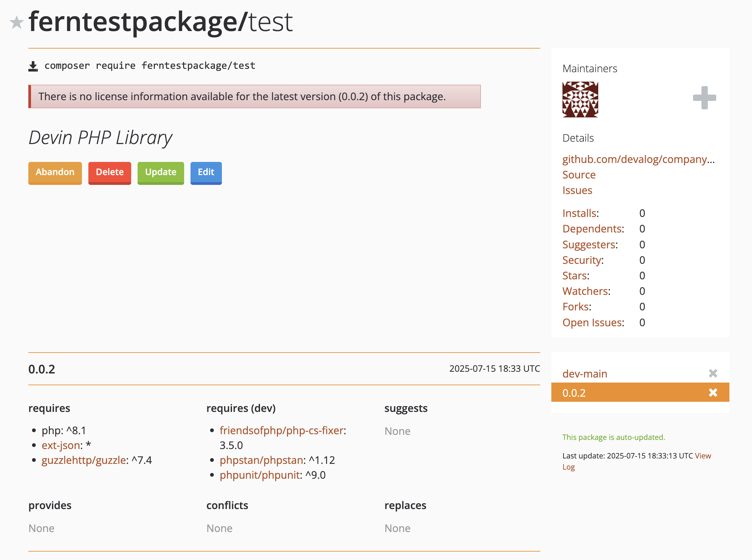Click the maintainer avatar image
This screenshot has height=560, width=752.
580,100
